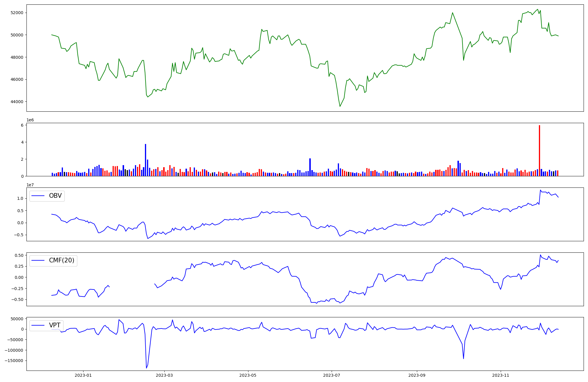Viewport: 588px width, 382px height.
Task: Click the CMF(20) legend label
Action: point(61,260)
